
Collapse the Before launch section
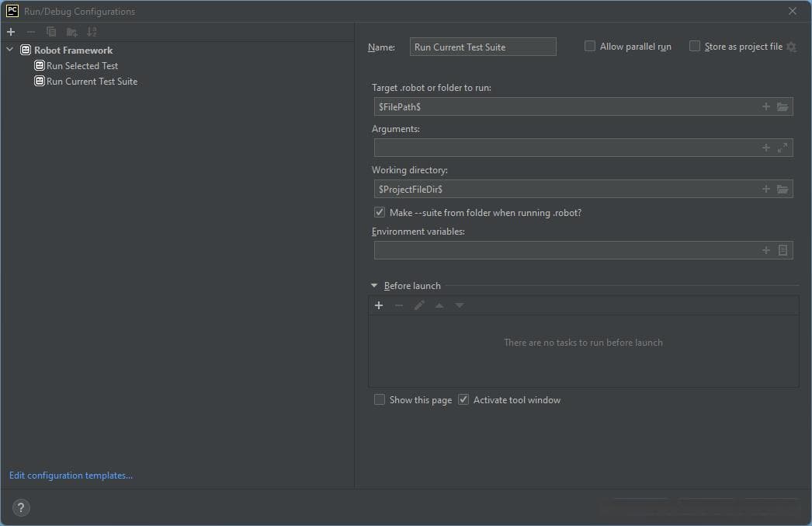point(374,286)
